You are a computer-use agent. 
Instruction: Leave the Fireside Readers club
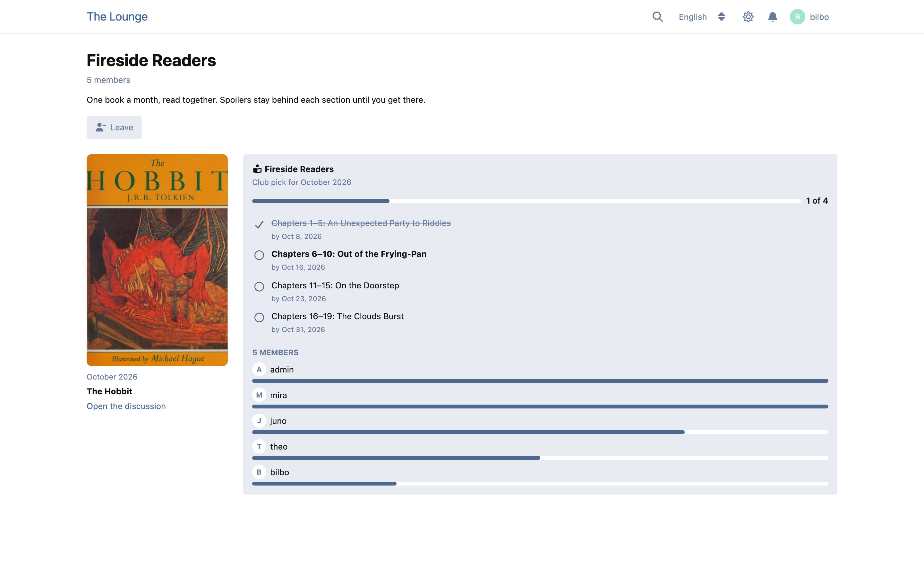[x=114, y=127]
